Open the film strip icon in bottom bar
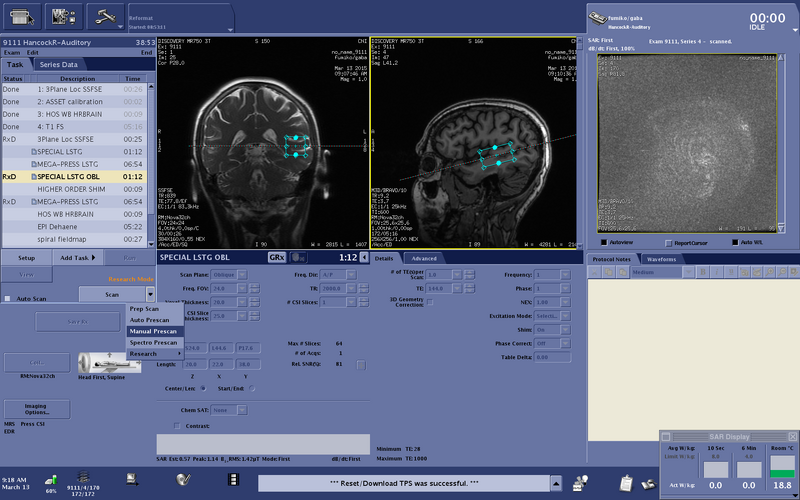 (x=233, y=479)
